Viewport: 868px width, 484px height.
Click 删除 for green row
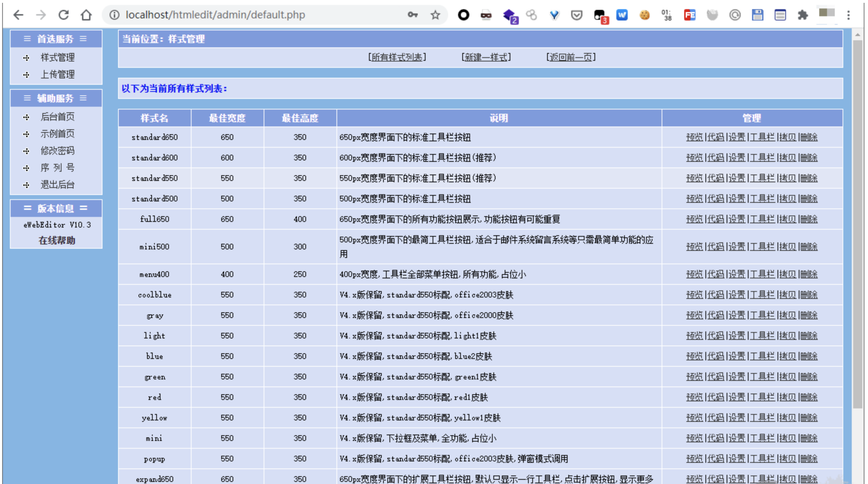[809, 377]
